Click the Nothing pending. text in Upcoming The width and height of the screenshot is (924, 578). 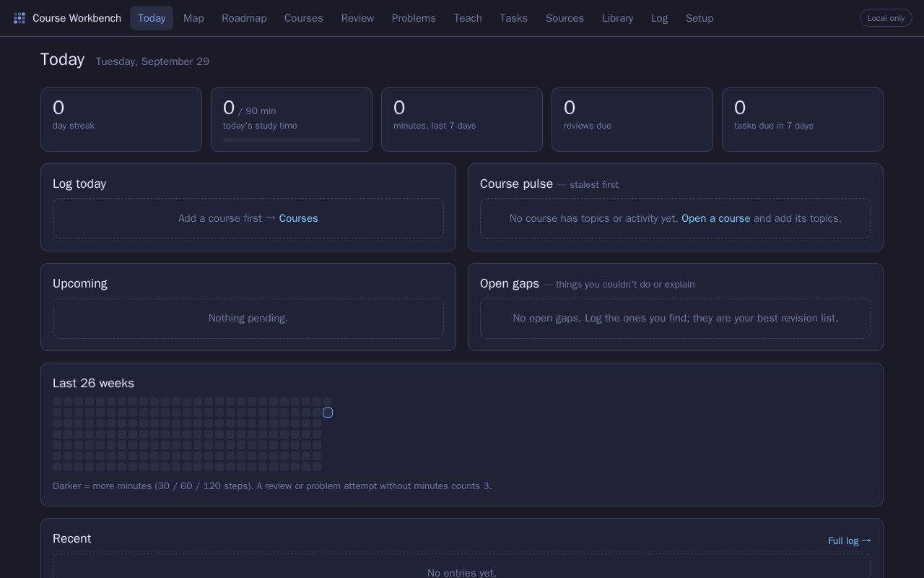248,318
